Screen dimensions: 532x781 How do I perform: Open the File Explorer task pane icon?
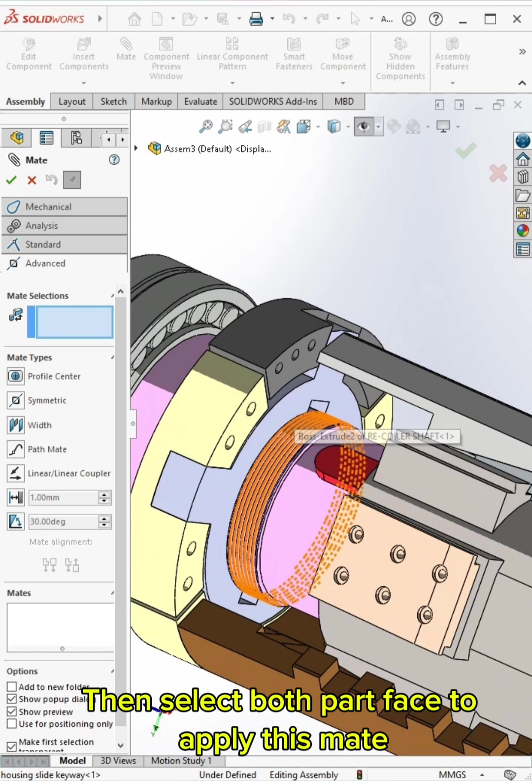tap(523, 195)
